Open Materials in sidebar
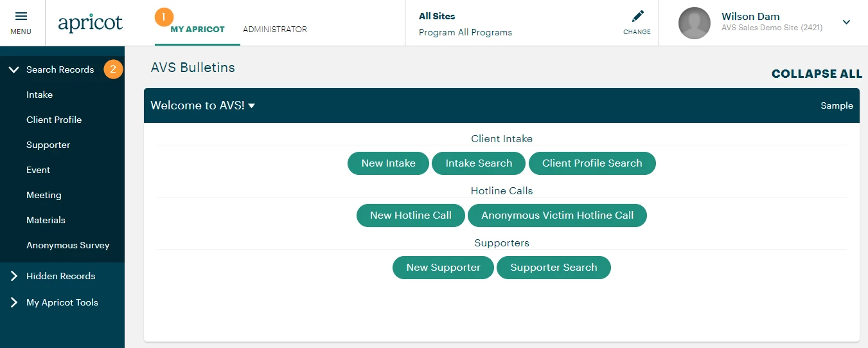 [x=46, y=220]
